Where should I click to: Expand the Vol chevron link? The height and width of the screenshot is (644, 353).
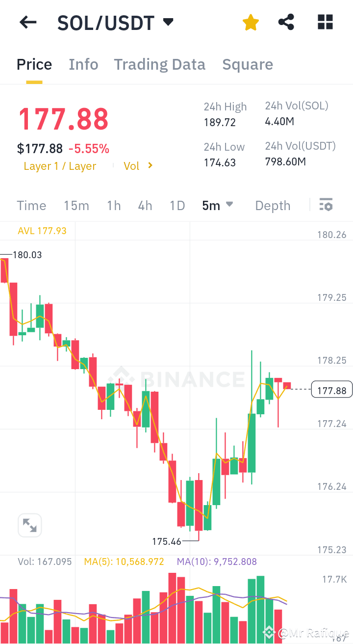click(x=138, y=166)
